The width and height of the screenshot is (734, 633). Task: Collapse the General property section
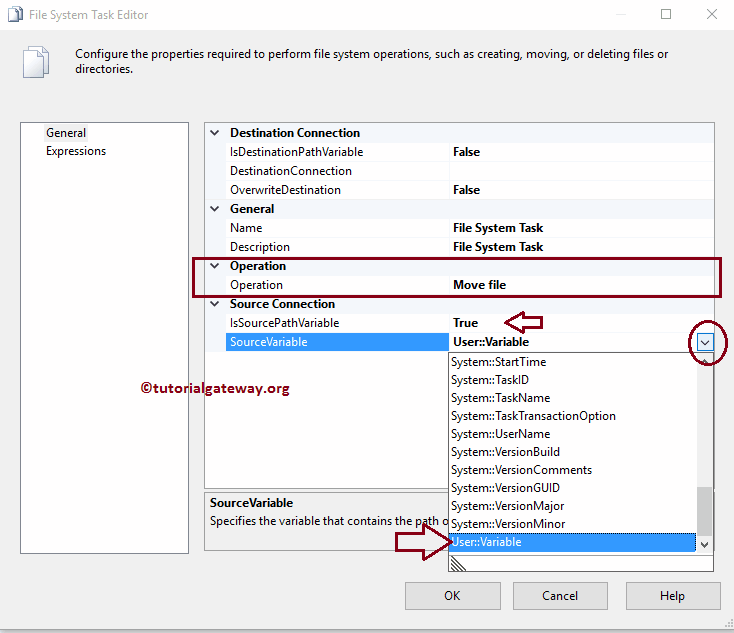click(215, 209)
